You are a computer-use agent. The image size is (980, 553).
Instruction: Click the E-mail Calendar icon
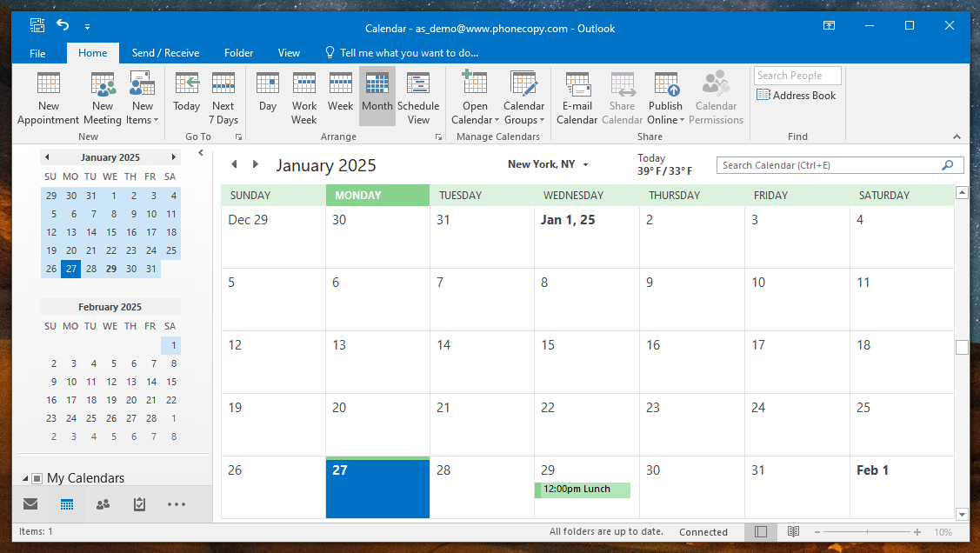(x=577, y=84)
